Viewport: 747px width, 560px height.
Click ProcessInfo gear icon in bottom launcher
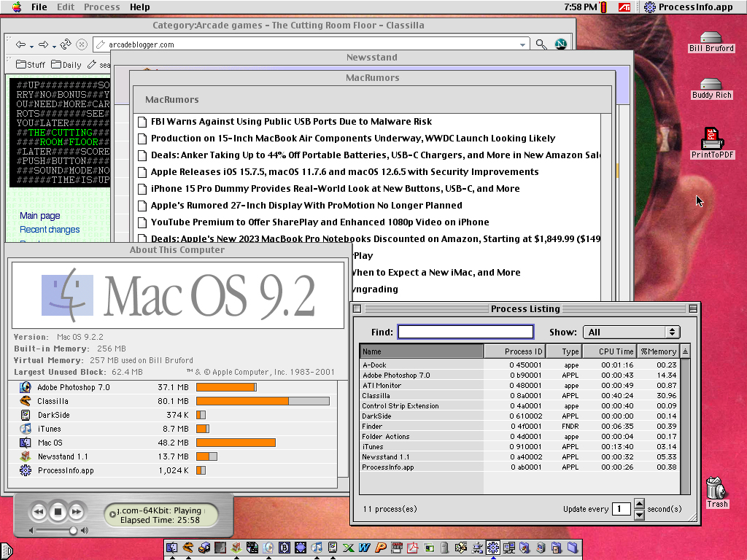click(493, 548)
